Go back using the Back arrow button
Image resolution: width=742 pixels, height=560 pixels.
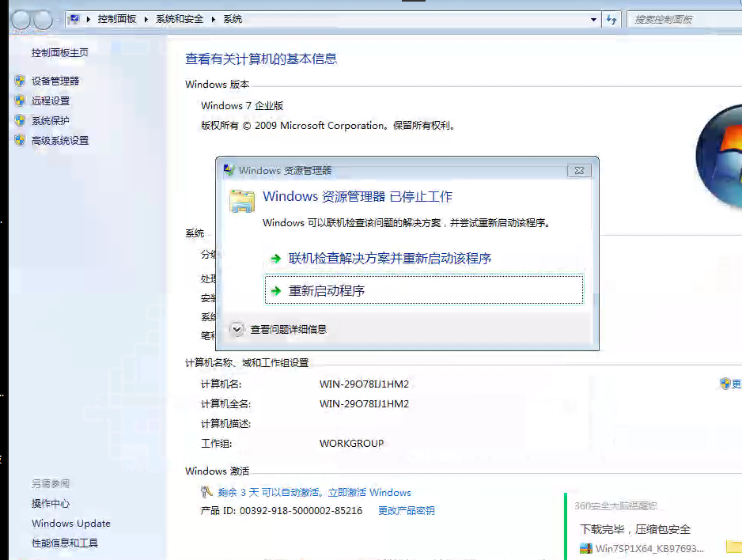coord(21,20)
